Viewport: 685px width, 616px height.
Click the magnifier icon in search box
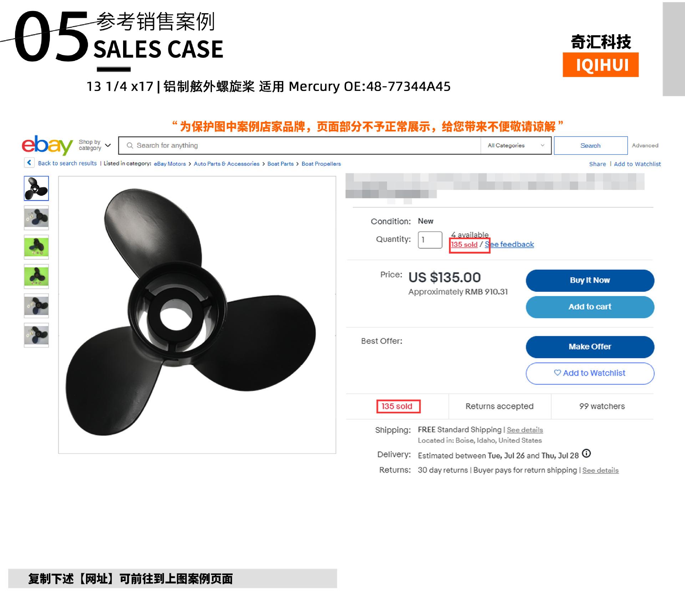click(x=130, y=146)
